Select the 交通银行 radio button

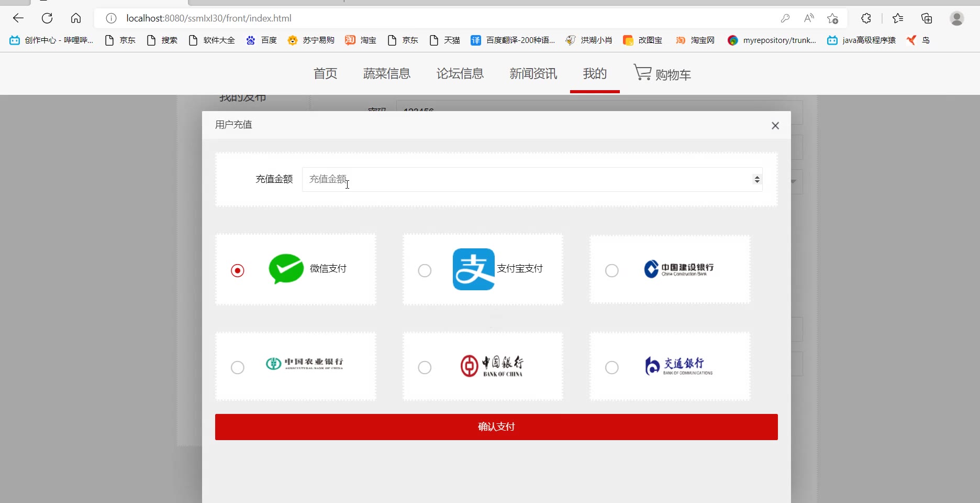[x=611, y=367]
